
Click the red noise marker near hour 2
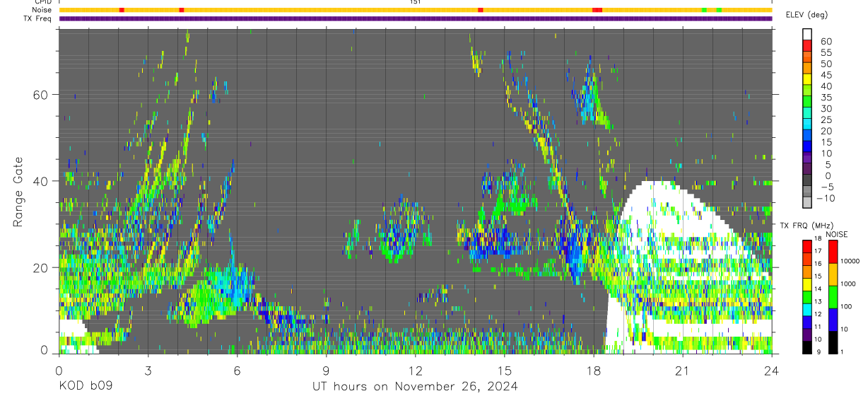[x=122, y=10]
